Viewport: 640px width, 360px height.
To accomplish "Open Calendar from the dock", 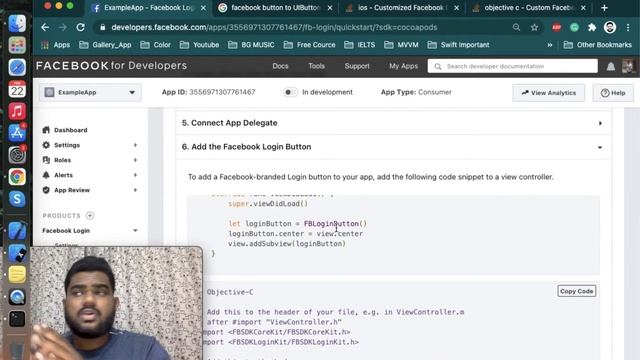I will pyautogui.click(x=17, y=89).
